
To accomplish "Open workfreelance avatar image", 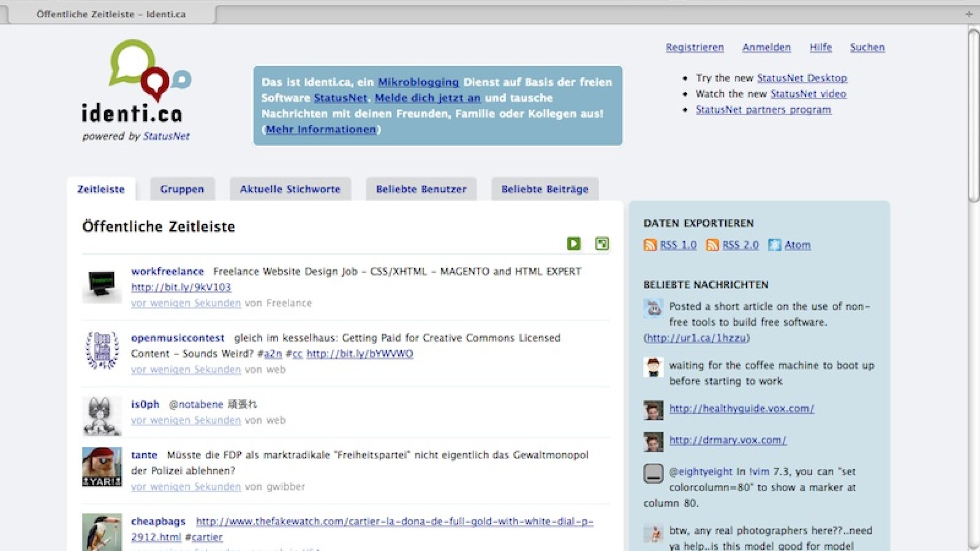I will [x=102, y=284].
